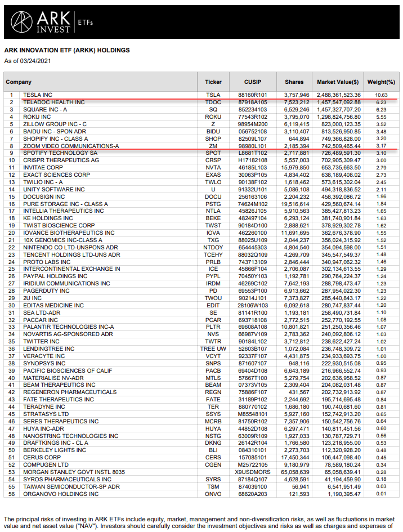Click the ETFs label beside the logo
Viewport: 403px width, 532px height.
(x=86, y=23)
